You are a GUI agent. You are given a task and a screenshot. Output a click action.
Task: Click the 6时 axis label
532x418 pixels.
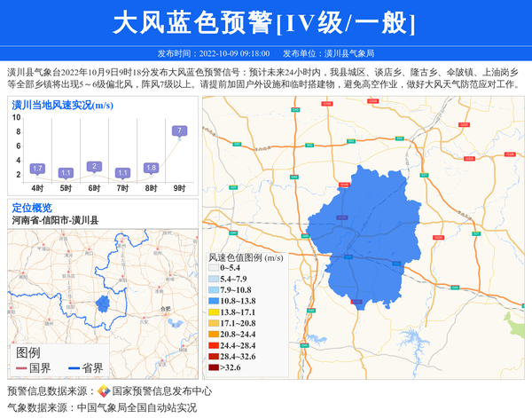[94, 188]
